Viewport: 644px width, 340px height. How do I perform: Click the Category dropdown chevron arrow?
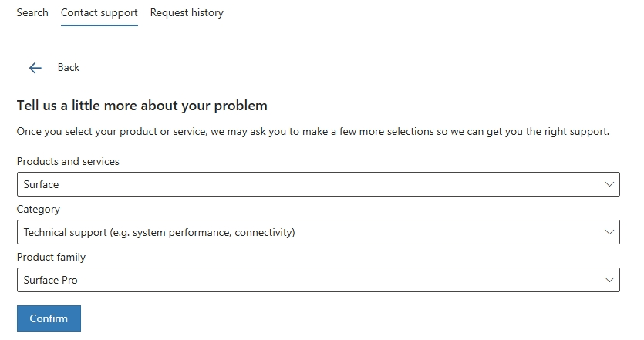[610, 232]
